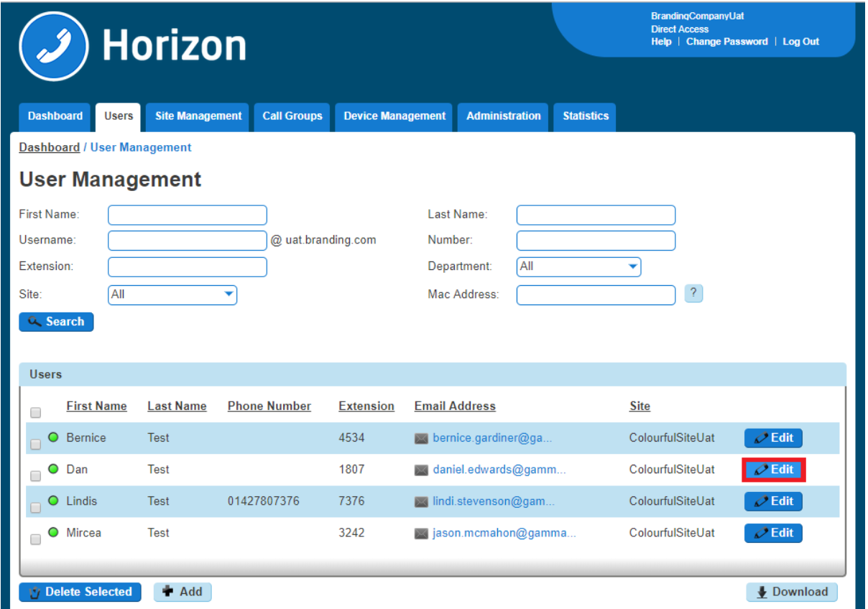Click the User Management breadcrumb link
Screen dimensions: 868x609
pyautogui.click(x=141, y=147)
